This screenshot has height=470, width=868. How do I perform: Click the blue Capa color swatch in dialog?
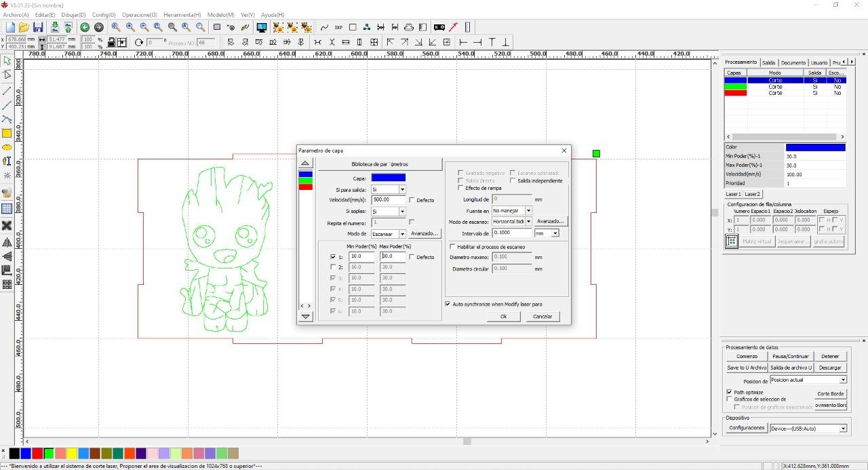point(388,178)
